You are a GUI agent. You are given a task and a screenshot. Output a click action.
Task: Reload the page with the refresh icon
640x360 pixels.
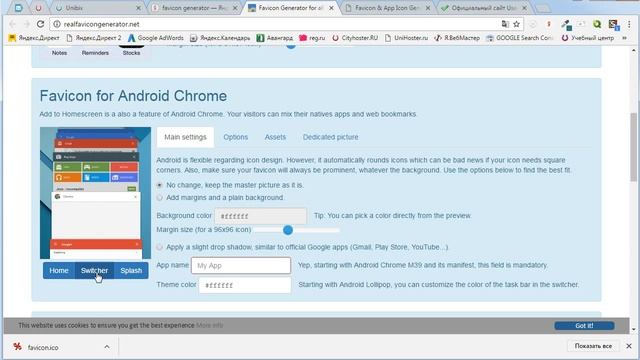40,24
